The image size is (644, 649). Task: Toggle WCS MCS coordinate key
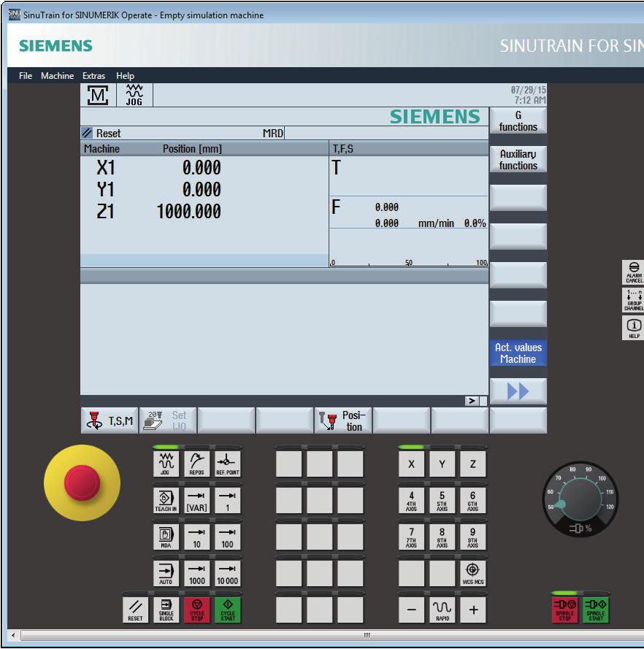tap(472, 573)
